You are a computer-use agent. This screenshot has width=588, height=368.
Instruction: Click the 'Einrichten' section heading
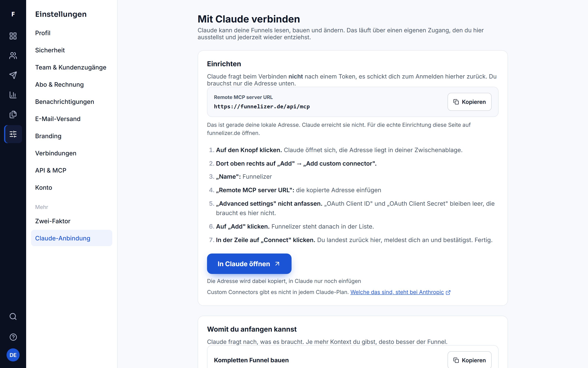224,64
